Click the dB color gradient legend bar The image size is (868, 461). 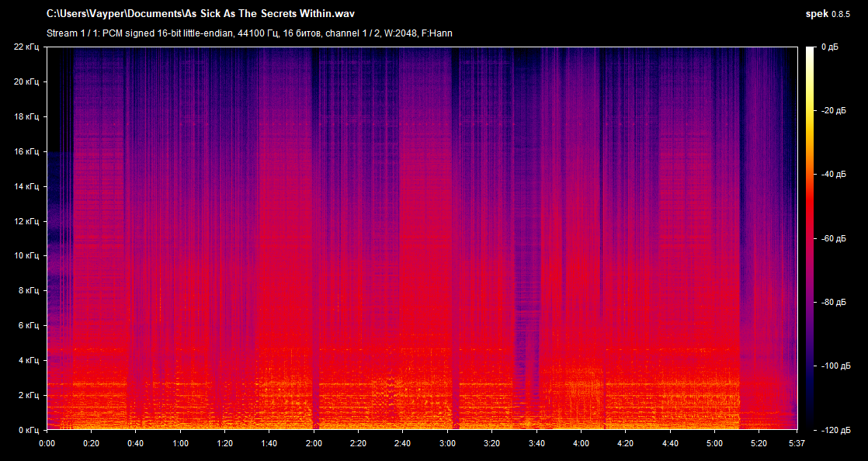810,238
